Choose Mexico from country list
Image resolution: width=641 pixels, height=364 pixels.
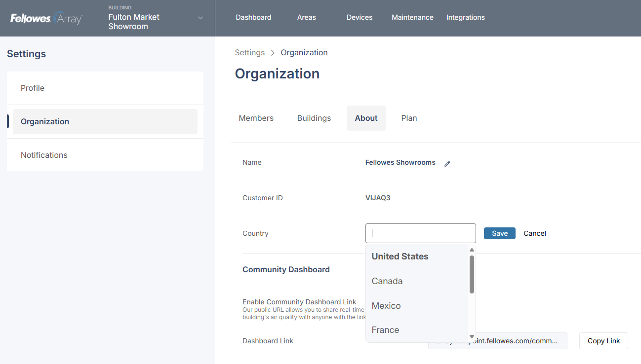417,306
